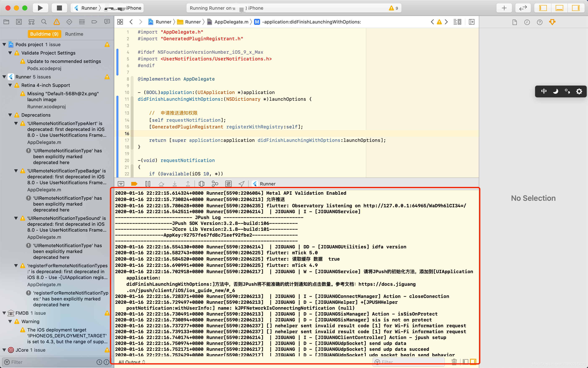Image resolution: width=588 pixels, height=368 pixels.
Task: Click the console Filter field
Action: (409, 362)
